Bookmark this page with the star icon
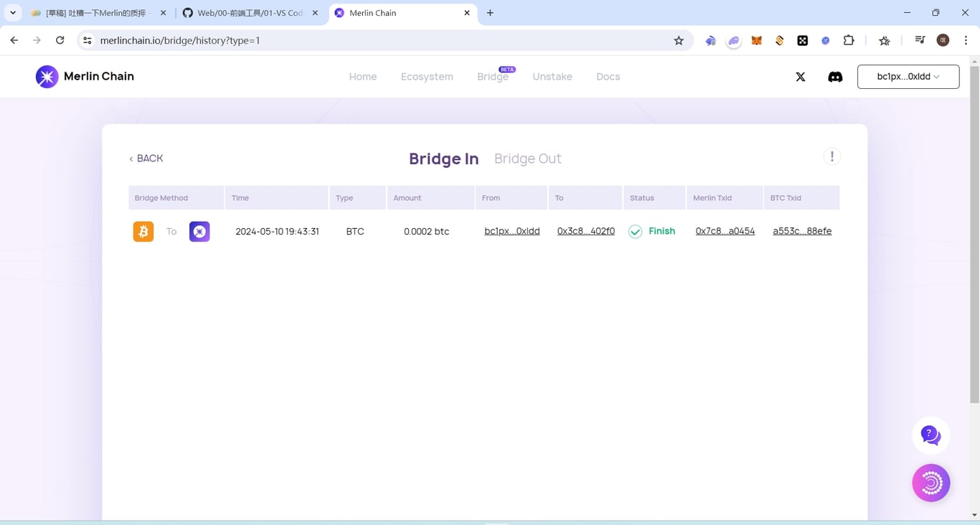Screen dimensions: 980x525 pos(679,41)
